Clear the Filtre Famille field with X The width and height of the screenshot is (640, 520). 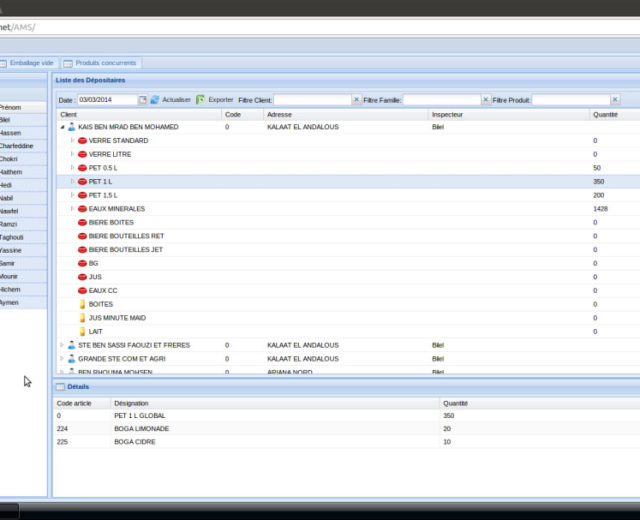[486, 100]
